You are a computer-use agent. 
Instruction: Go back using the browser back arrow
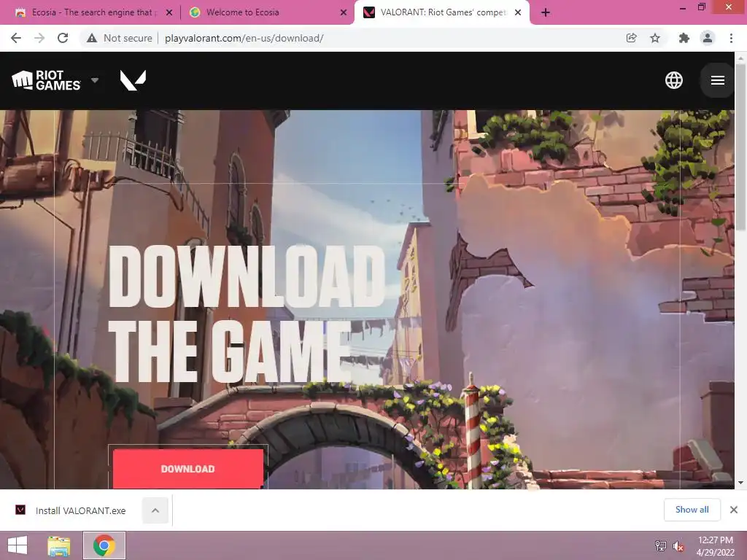(16, 38)
